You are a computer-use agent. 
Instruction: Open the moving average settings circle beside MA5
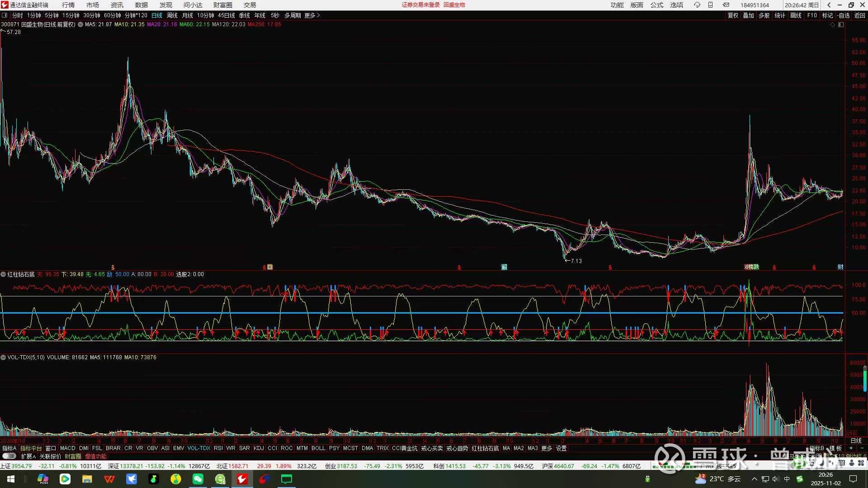(80, 24)
